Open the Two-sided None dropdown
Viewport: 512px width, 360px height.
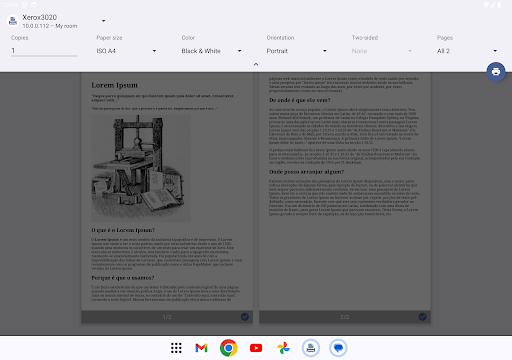(x=382, y=51)
